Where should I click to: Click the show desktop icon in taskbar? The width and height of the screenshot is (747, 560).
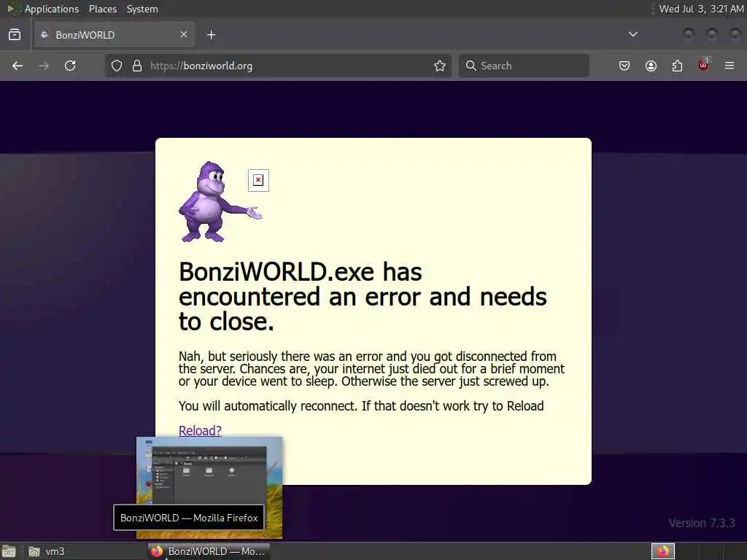click(9, 551)
